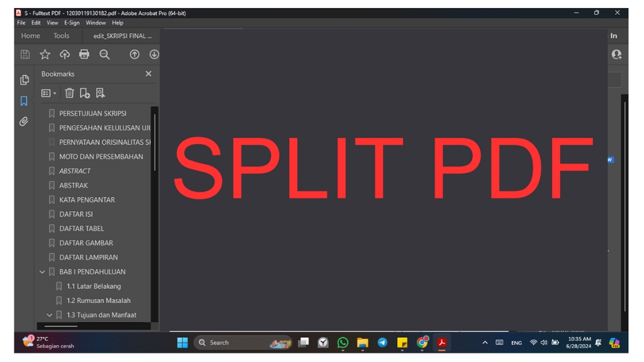The image size is (644, 362).
Task: Open the Attachments paperclip panel
Action: [x=24, y=121]
